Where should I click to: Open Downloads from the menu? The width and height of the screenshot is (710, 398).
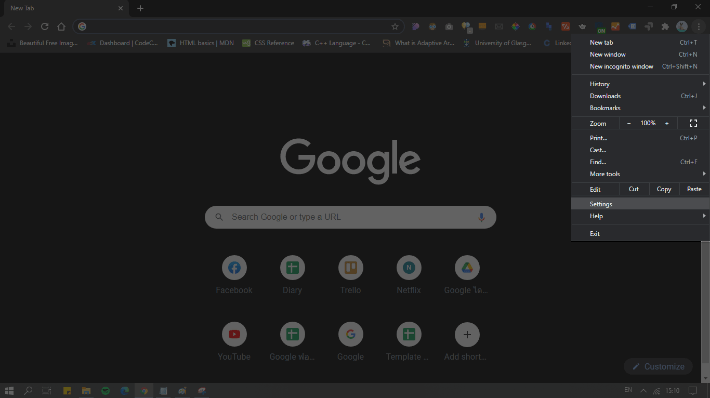(x=640, y=96)
